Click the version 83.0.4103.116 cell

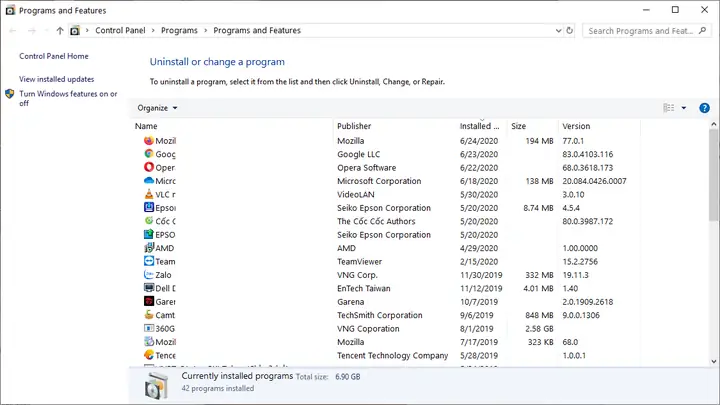[588, 154]
